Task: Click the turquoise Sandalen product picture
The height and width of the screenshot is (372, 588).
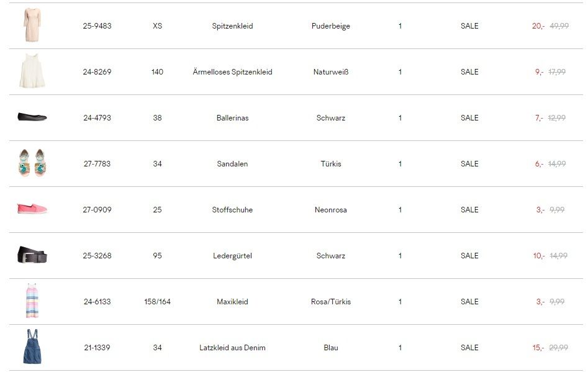Action: (32, 163)
